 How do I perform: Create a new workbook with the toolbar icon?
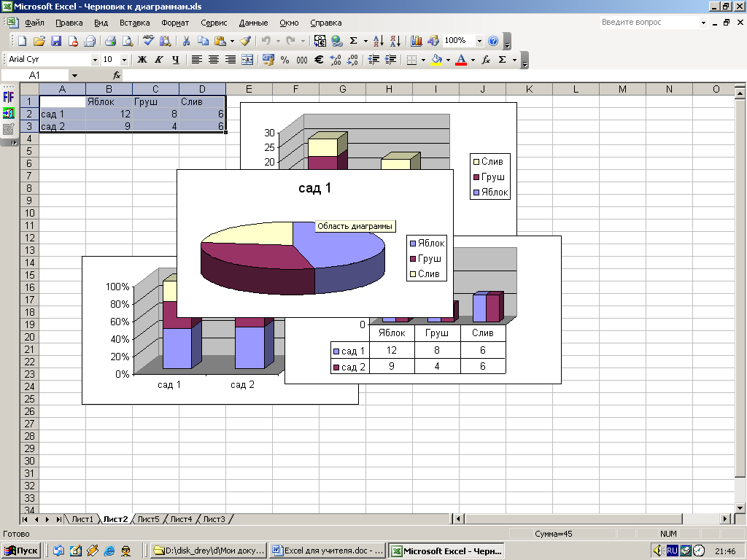22,41
